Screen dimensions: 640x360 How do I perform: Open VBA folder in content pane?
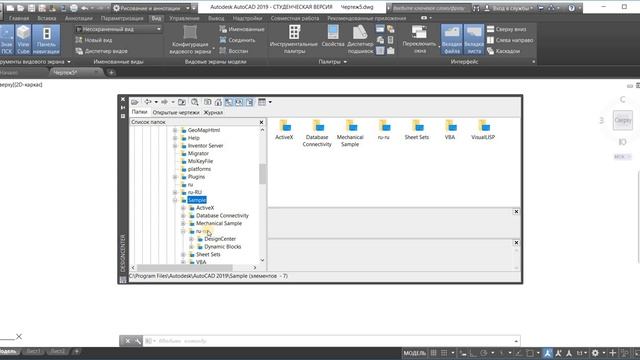coord(450,130)
